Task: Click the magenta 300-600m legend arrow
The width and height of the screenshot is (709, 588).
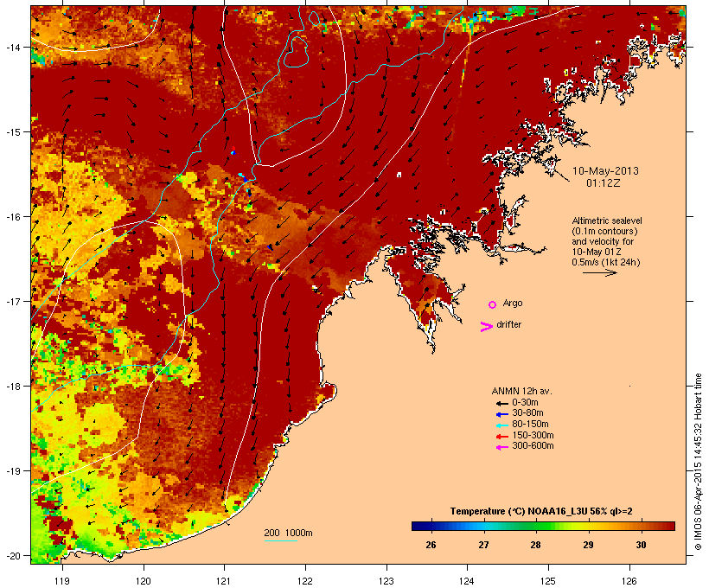Action: click(501, 447)
